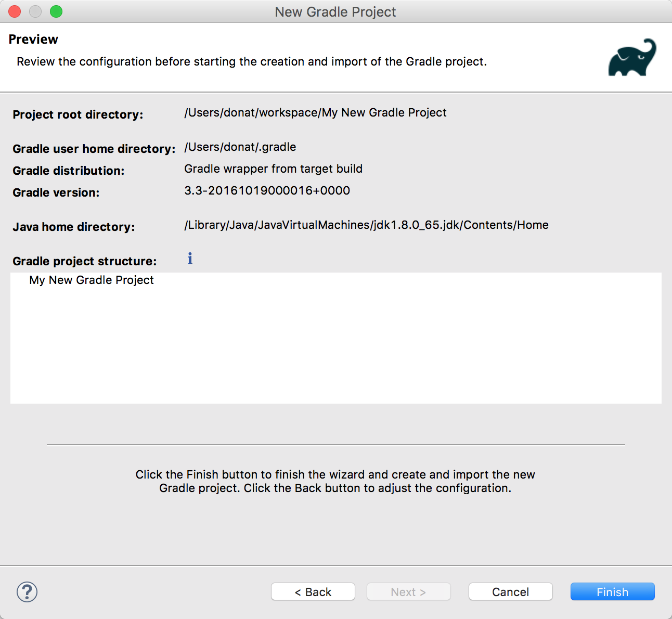The image size is (672, 619).
Task: Click the Preview heading
Action: (x=33, y=40)
